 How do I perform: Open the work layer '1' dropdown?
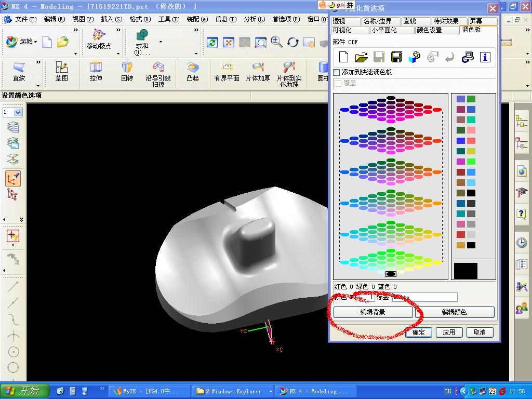pos(18,112)
